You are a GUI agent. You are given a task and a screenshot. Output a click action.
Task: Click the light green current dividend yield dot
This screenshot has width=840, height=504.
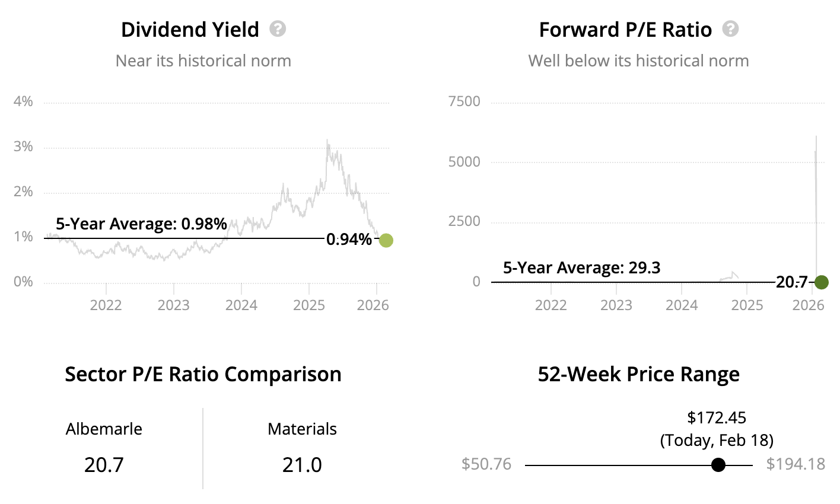coord(386,240)
